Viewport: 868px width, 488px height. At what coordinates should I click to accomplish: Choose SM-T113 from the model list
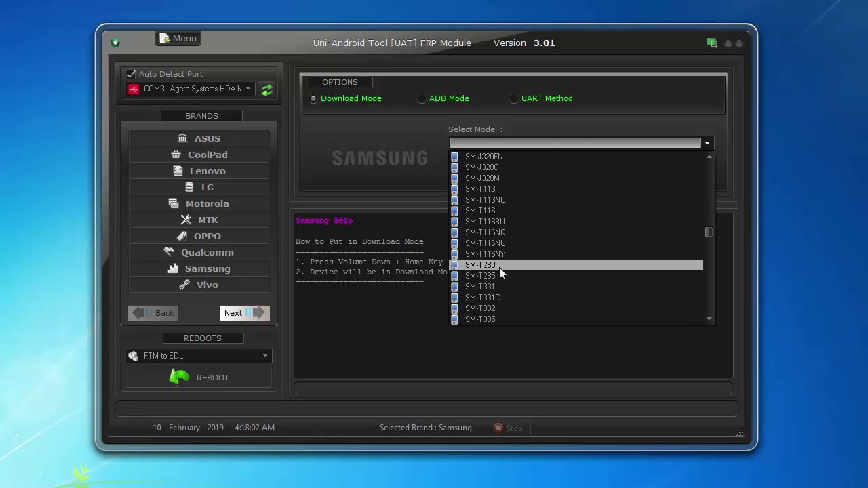click(x=576, y=189)
